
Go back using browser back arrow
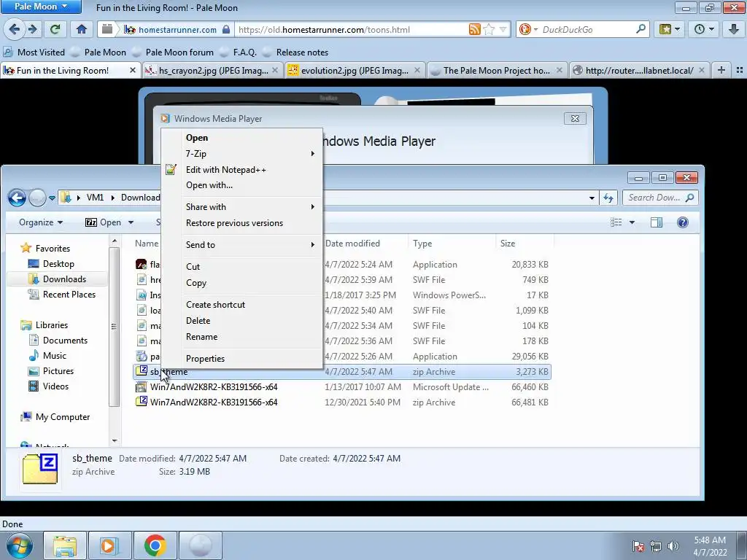click(14, 29)
